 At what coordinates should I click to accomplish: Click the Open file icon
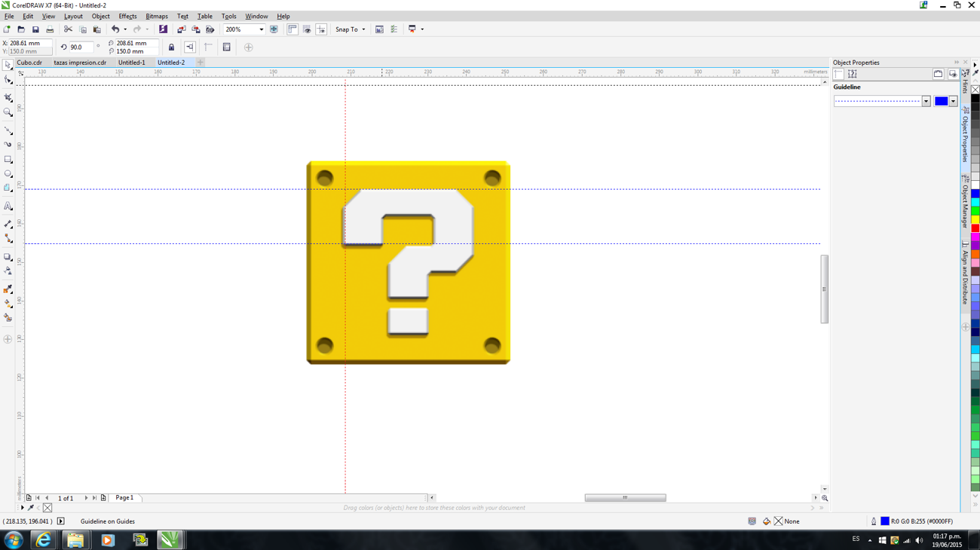tap(21, 29)
